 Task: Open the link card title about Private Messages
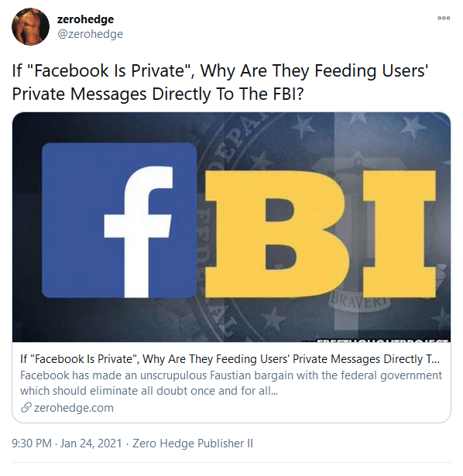[230, 359]
